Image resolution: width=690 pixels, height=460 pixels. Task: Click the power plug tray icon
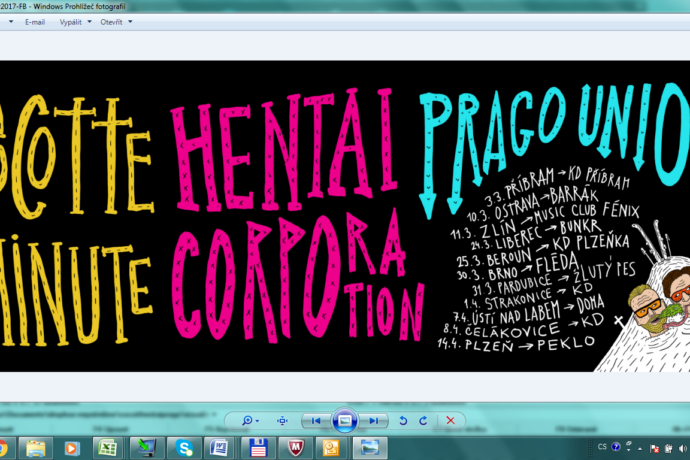click(669, 449)
